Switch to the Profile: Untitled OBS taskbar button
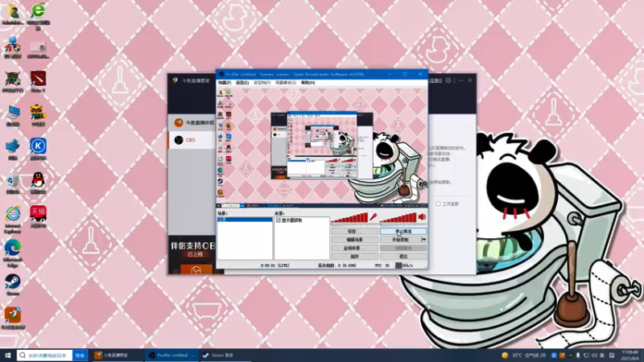 [171, 356]
